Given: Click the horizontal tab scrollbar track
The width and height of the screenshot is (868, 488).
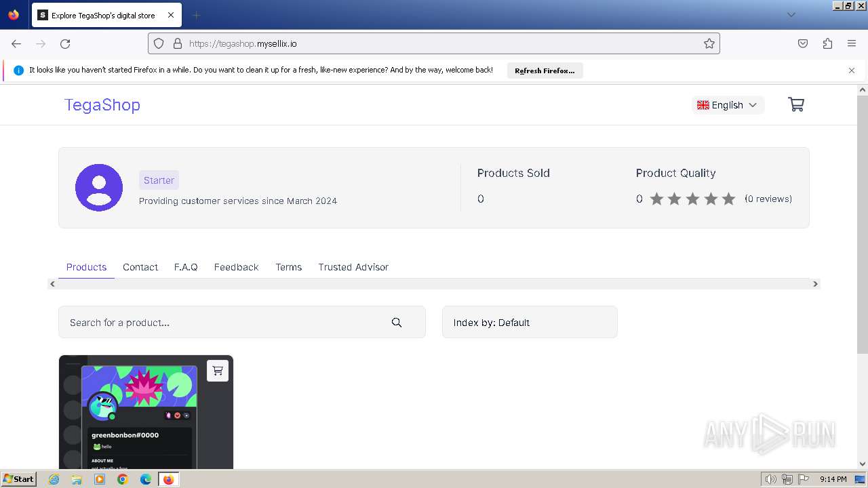Looking at the screenshot, I should pyautogui.click(x=434, y=284).
